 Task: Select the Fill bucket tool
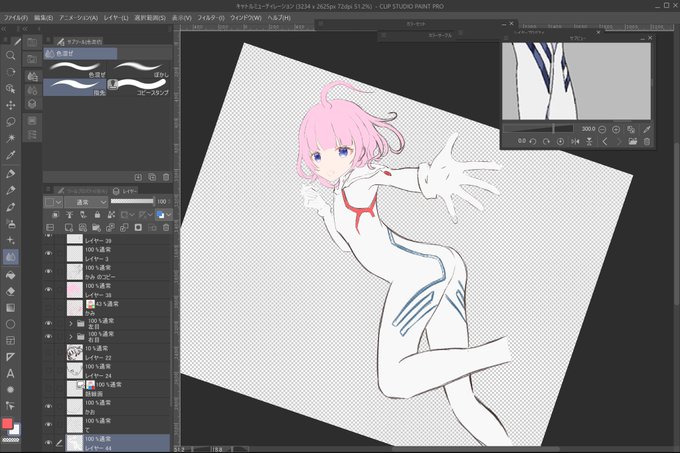click(x=10, y=275)
